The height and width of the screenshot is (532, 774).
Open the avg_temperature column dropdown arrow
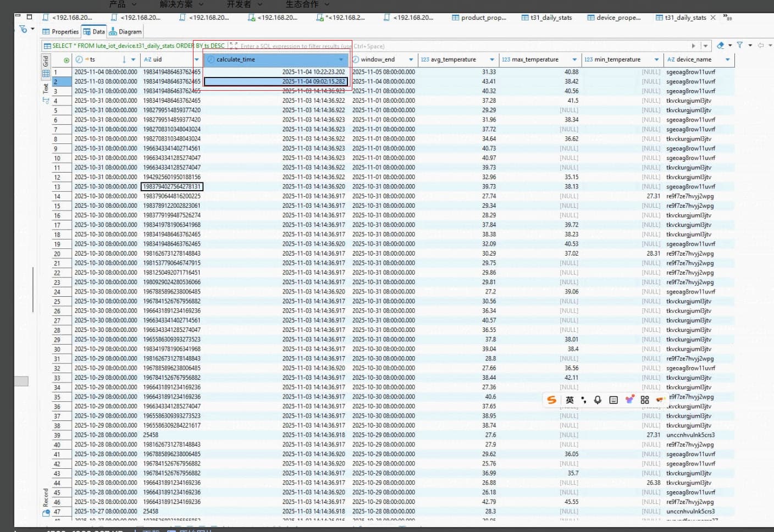pos(491,59)
